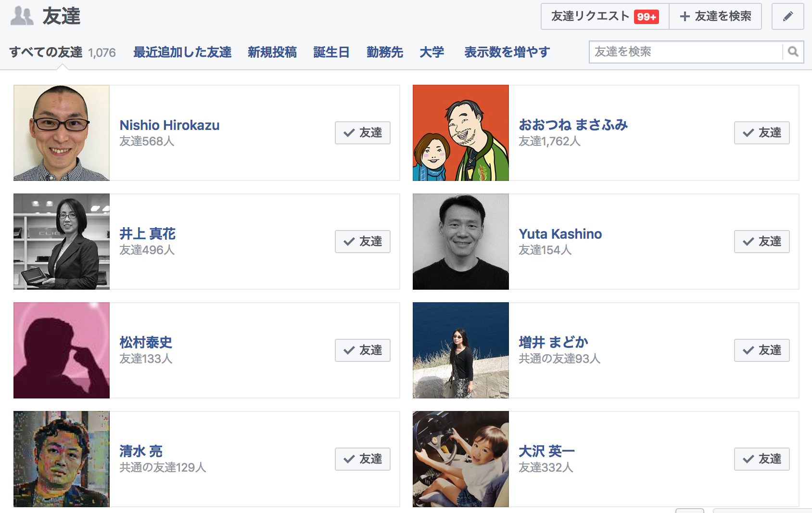Toggle 友達 checkmark button for Nishio Hirokazu
Screen dimensions: 812x513
(x=363, y=133)
